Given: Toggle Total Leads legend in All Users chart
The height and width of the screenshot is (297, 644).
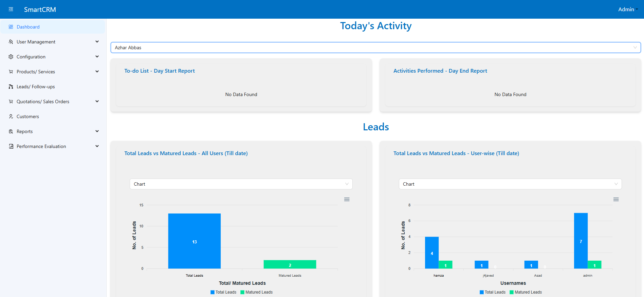Looking at the screenshot, I should [x=223, y=292].
